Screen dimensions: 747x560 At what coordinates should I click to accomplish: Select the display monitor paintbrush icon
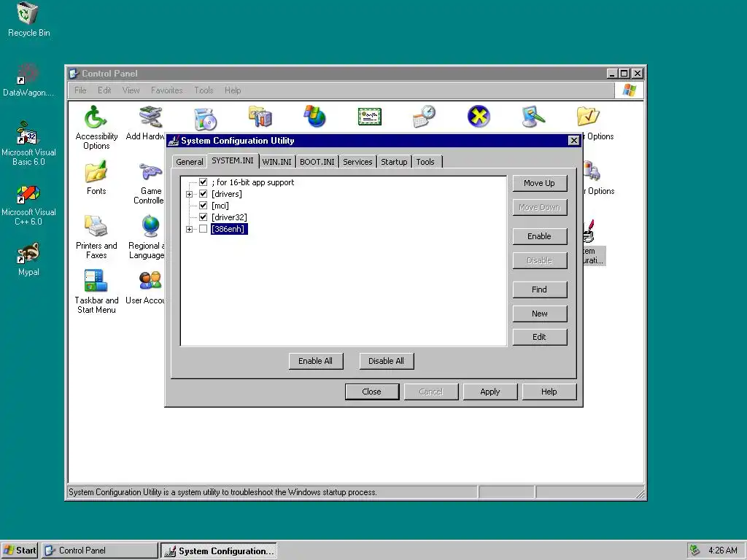(x=533, y=117)
